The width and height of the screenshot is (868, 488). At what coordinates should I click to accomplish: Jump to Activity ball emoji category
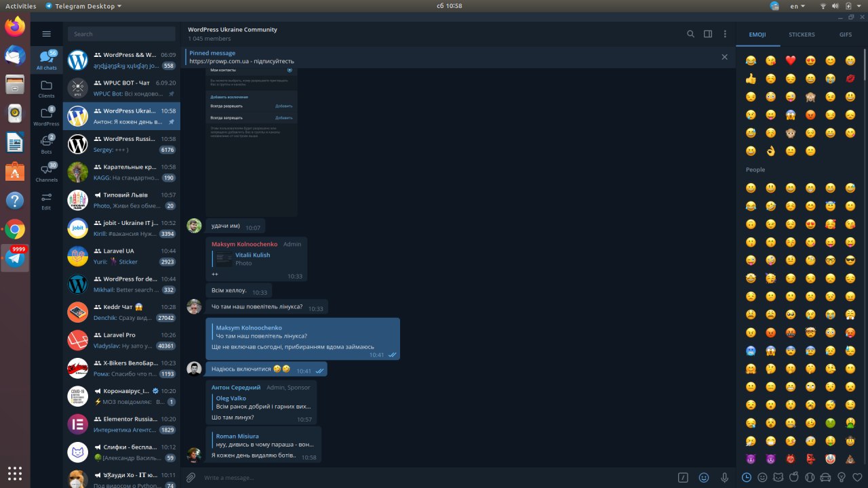(x=810, y=477)
